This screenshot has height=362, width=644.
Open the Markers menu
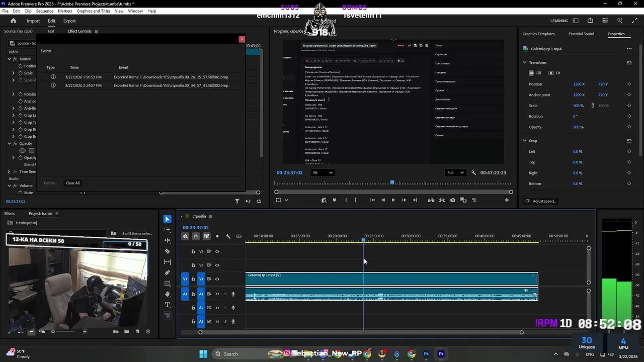[x=65, y=11]
